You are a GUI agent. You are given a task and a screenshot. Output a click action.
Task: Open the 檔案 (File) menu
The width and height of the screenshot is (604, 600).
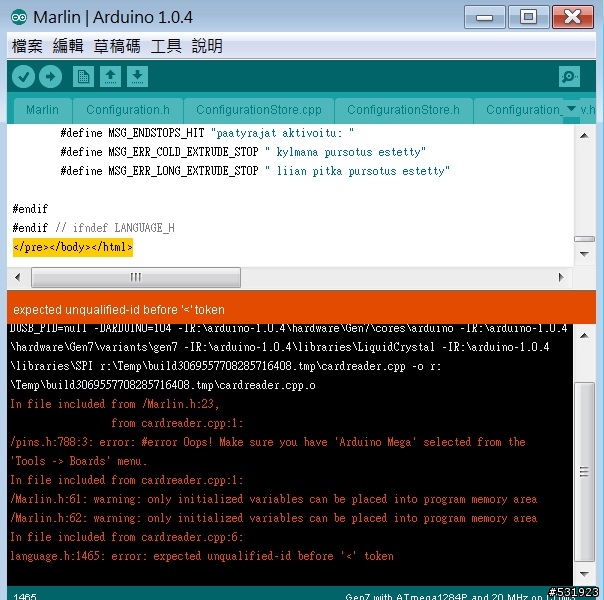(x=27, y=46)
